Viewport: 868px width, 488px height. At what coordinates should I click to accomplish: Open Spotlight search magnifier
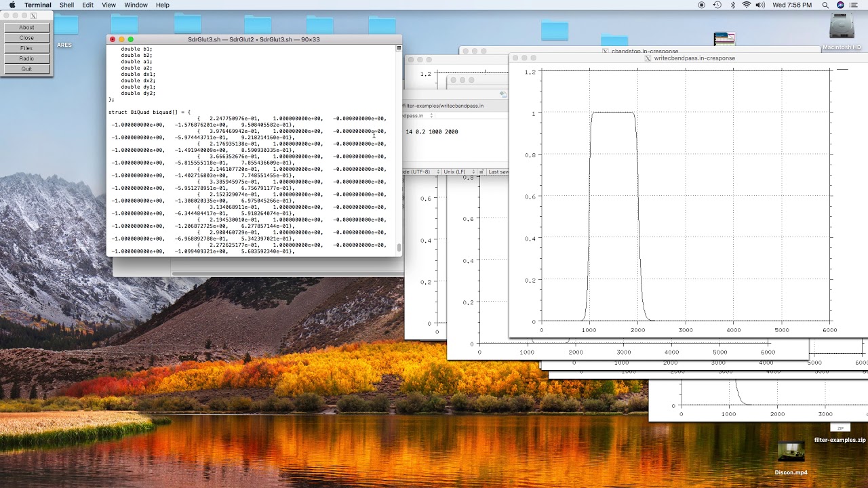[x=825, y=5]
